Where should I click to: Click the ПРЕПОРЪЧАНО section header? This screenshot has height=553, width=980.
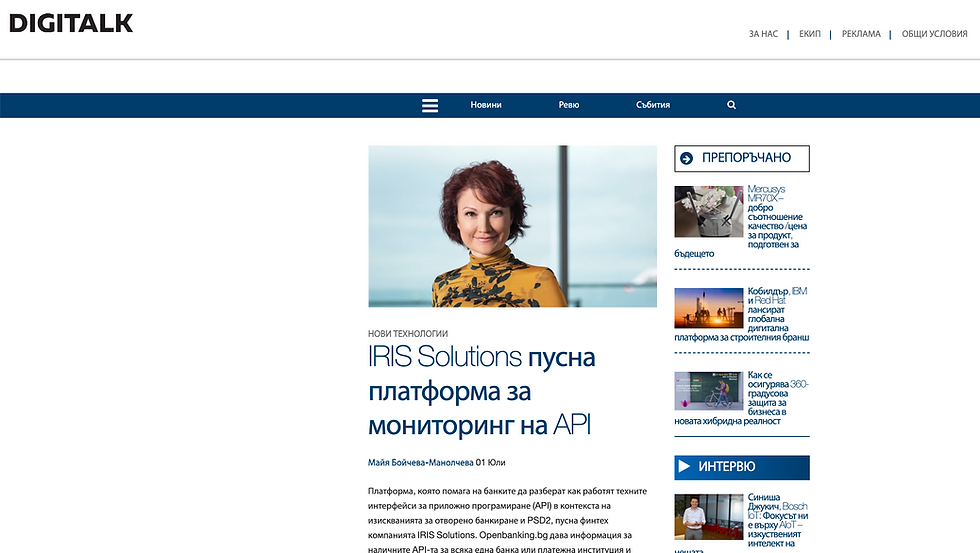coord(742,158)
